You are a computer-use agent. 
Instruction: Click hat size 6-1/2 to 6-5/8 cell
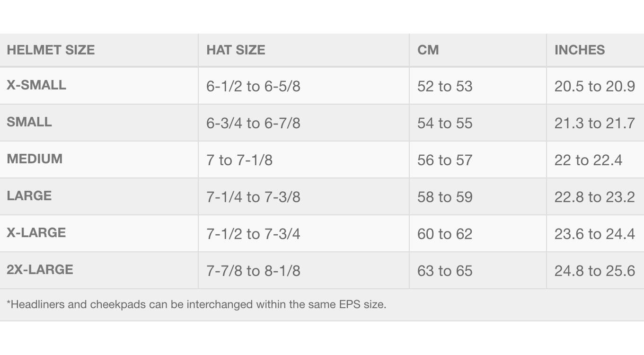(x=253, y=86)
